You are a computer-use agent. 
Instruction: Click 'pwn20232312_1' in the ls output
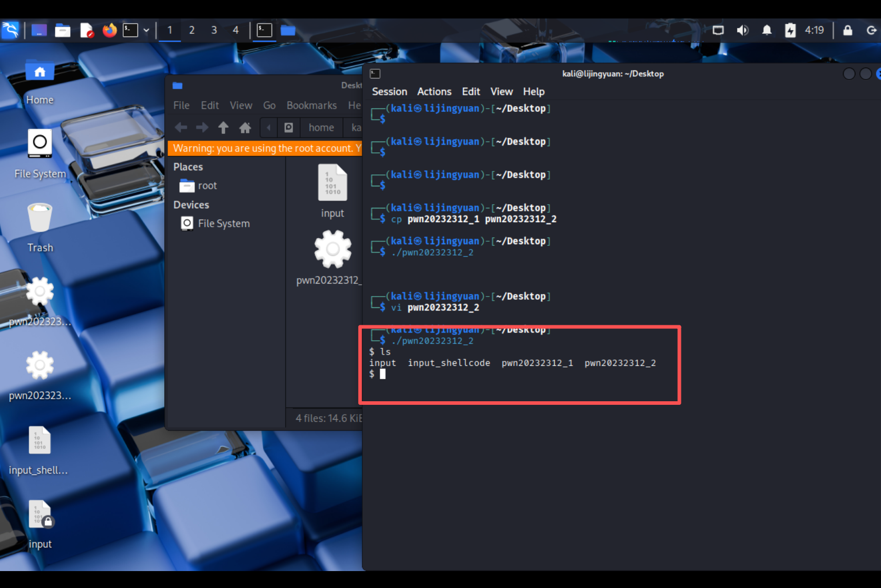coord(537,363)
